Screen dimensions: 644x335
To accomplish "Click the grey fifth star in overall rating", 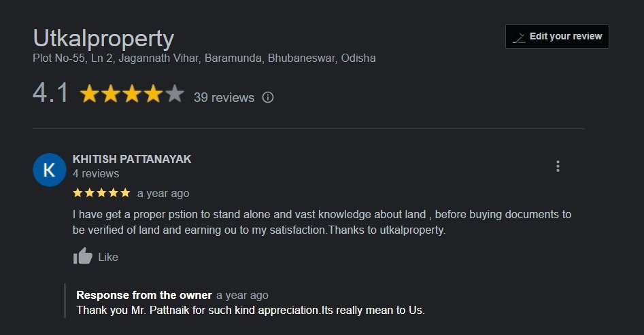I will 175,94.
